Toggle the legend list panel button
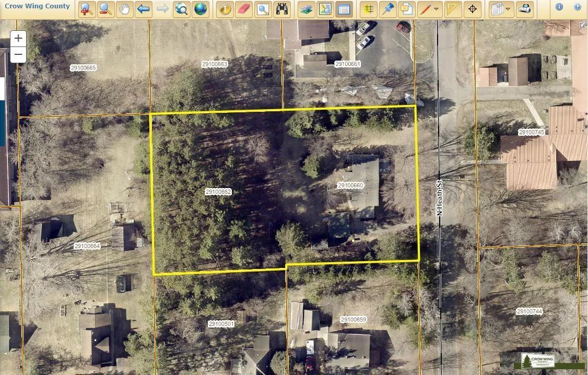This screenshot has height=375, width=588. [x=343, y=9]
